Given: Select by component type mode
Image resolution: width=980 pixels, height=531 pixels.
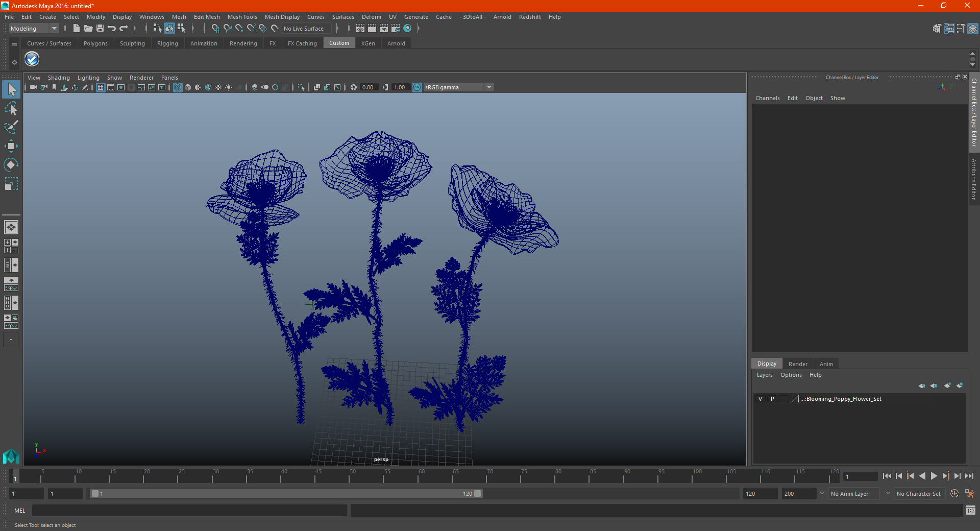Looking at the screenshot, I should pyautogui.click(x=181, y=29).
